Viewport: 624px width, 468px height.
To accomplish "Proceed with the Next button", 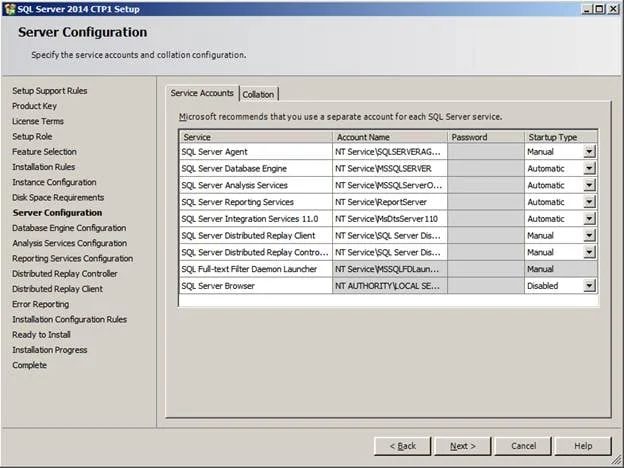I will (x=463, y=446).
